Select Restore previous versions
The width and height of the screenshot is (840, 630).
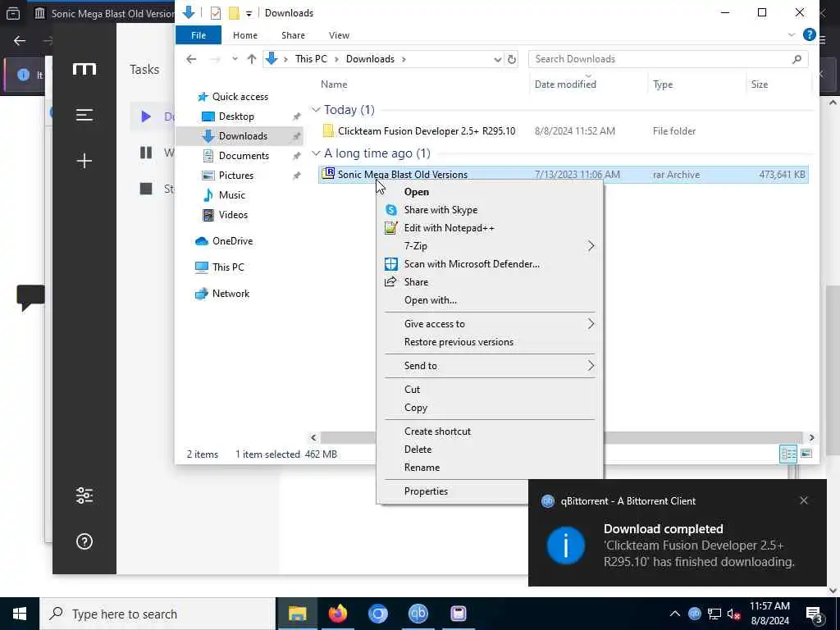[x=490, y=342]
